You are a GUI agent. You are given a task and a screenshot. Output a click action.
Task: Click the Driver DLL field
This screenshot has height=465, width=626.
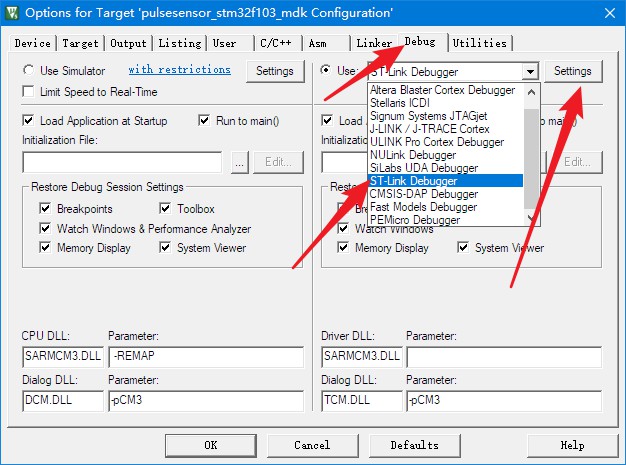362,356
